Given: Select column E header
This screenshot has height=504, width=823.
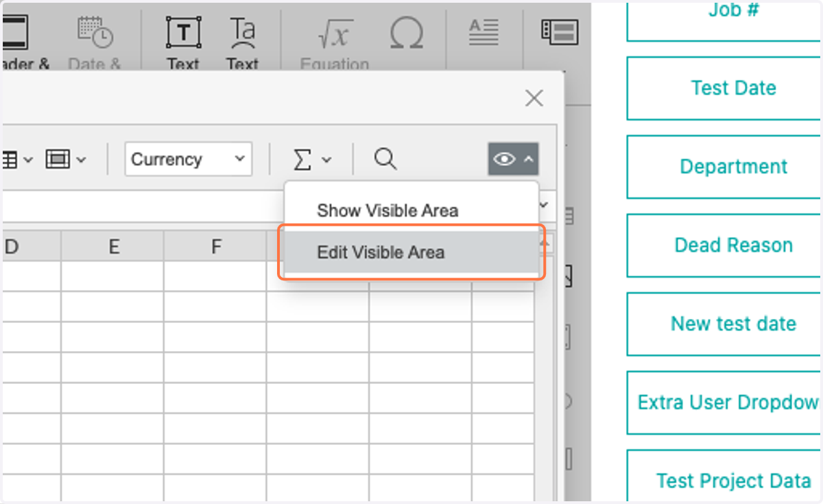Looking at the screenshot, I should [112, 246].
